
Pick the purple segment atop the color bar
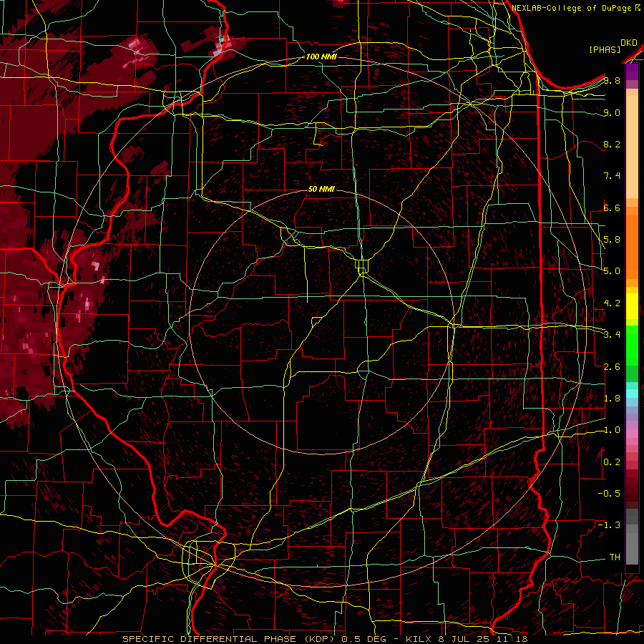click(x=632, y=72)
